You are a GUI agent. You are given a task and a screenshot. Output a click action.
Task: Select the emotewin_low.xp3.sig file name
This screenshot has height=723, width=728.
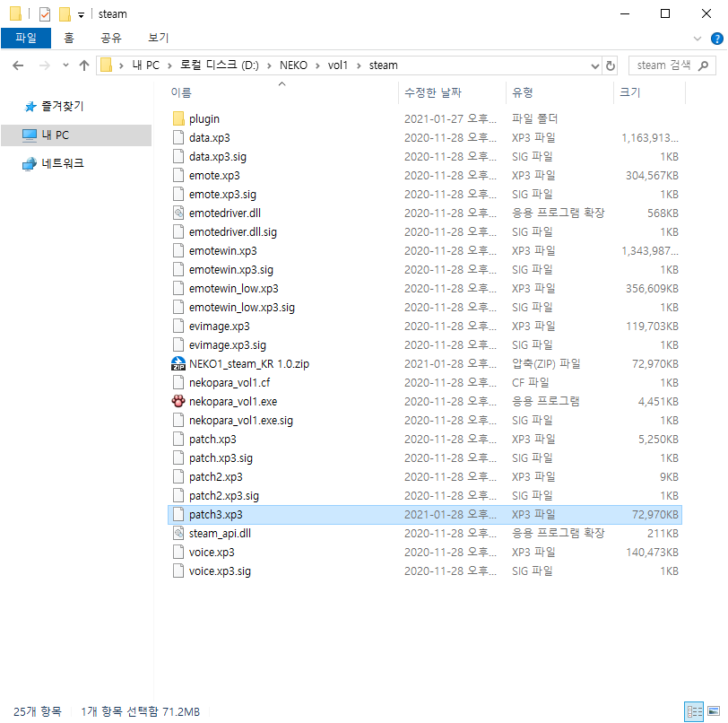coord(242,307)
